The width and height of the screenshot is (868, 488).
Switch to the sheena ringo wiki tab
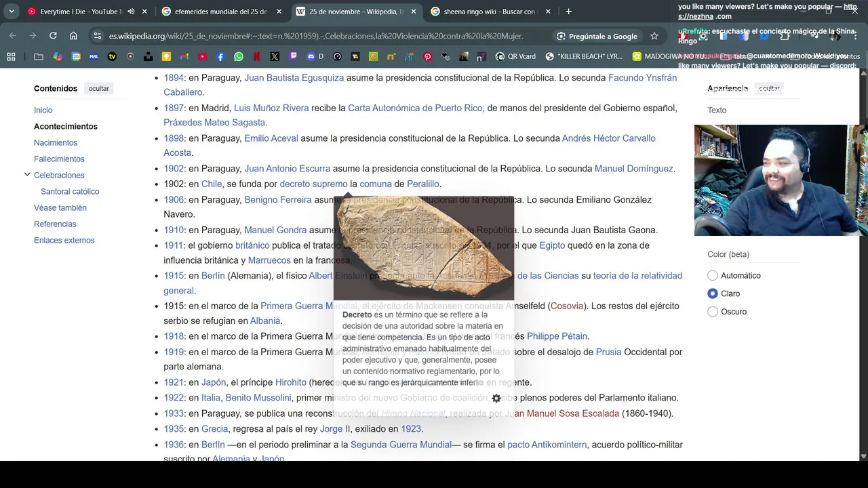point(490,12)
